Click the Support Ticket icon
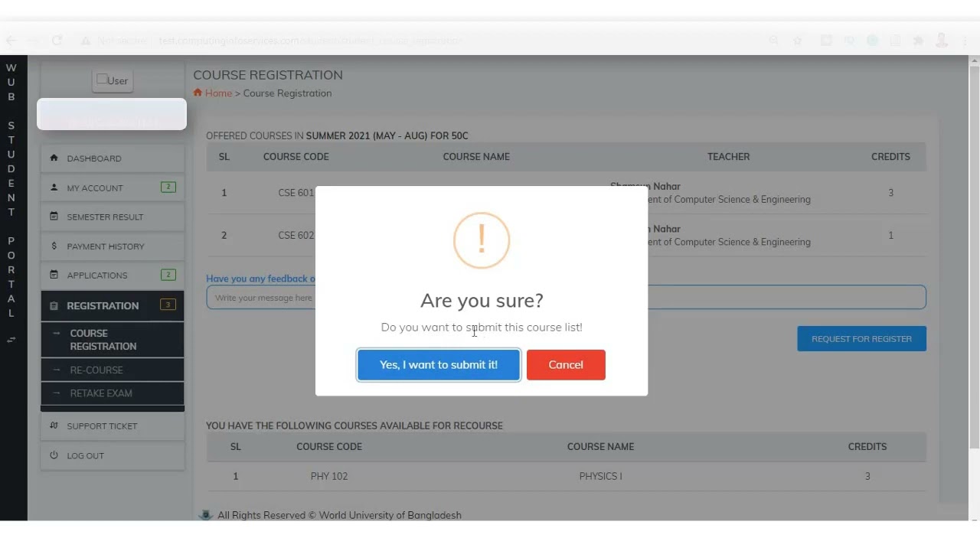 pyautogui.click(x=54, y=425)
